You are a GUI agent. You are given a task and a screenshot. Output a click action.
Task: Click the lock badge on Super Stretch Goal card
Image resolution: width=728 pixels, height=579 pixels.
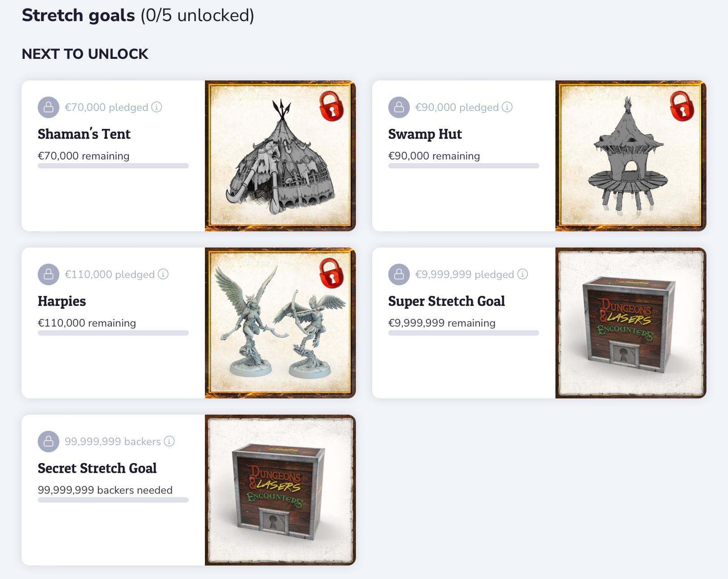[399, 274]
